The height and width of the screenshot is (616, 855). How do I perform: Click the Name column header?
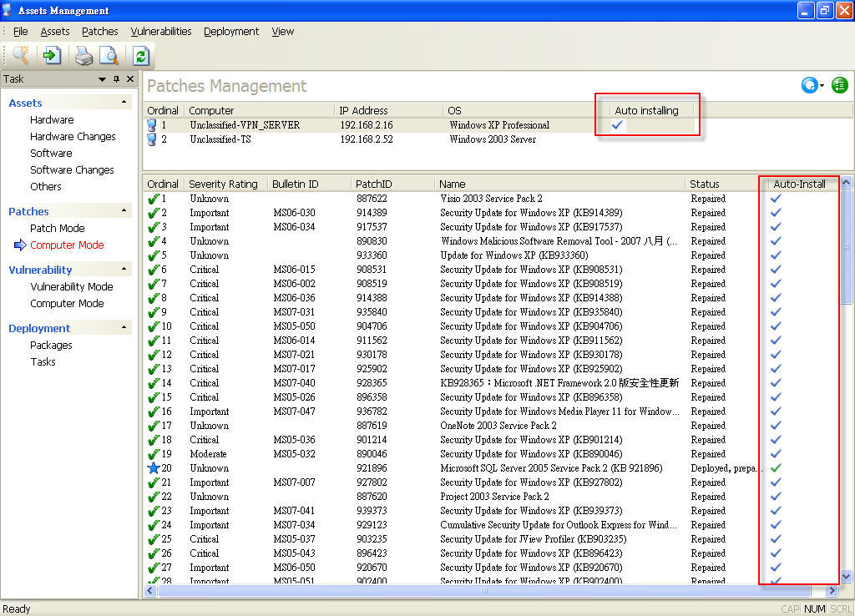click(x=559, y=184)
